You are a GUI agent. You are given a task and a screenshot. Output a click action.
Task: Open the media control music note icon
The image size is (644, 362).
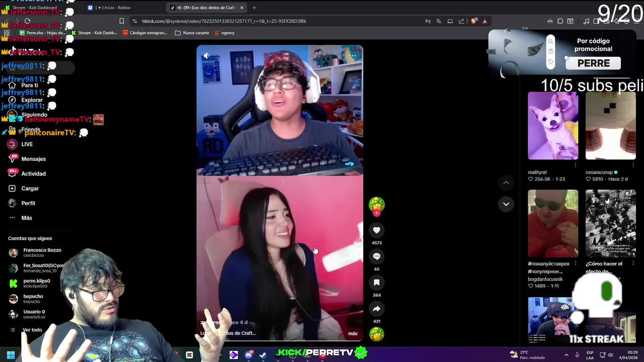tap(586, 21)
